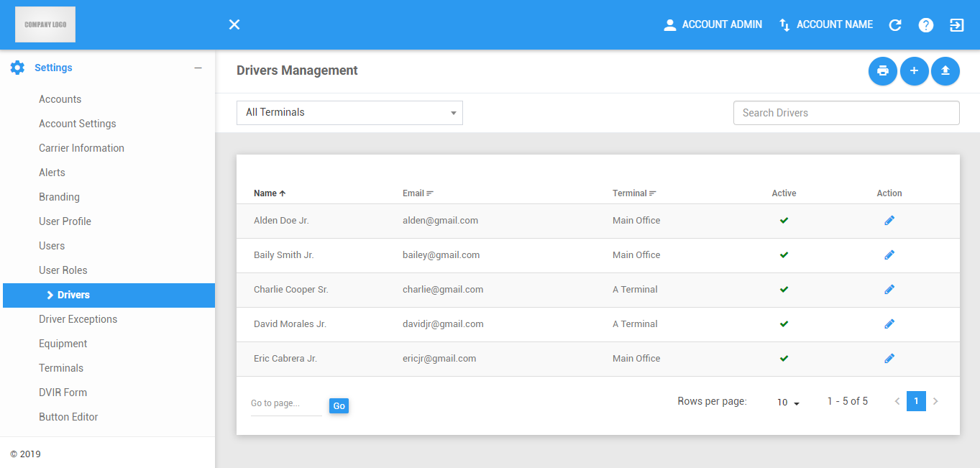980x468 pixels.
Task: Click email alden@gmail.com
Action: tap(440, 221)
